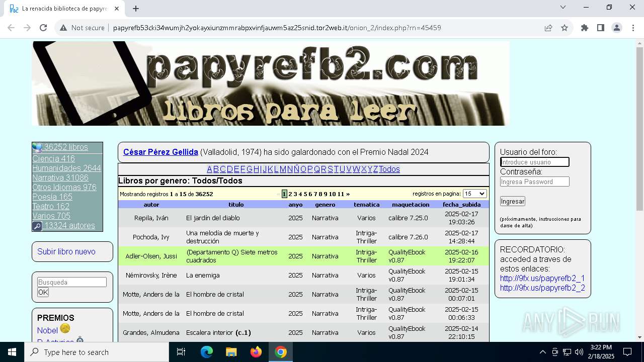Viewport: 644px width, 362px height.
Task: Select the La enemiga title
Action: pyautogui.click(x=203, y=276)
